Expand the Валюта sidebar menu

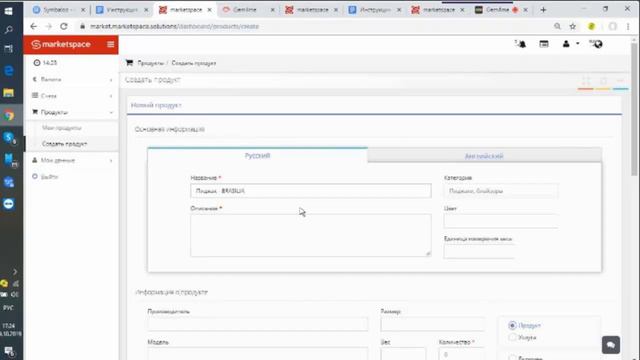pyautogui.click(x=71, y=79)
